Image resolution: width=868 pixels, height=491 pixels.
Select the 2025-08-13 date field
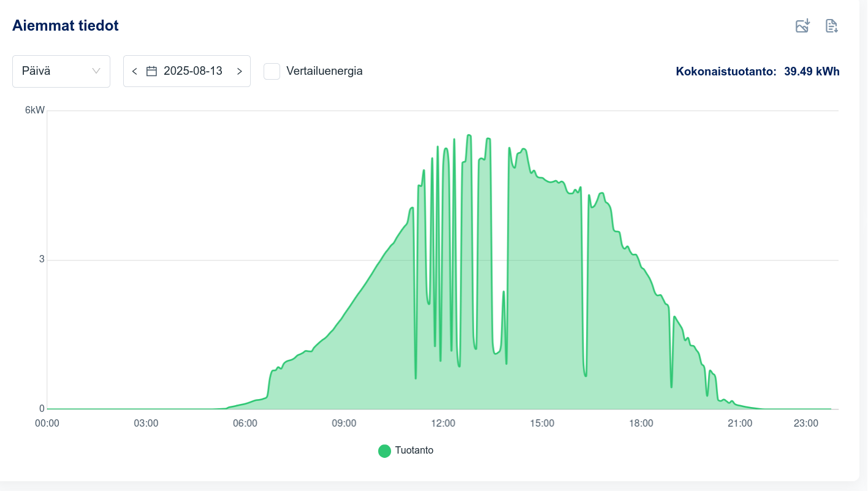[x=192, y=71]
